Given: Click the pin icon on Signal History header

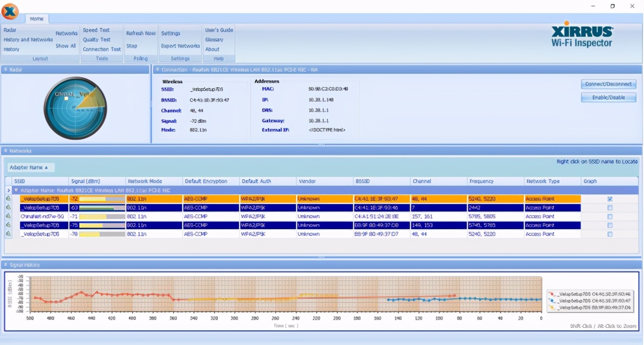Looking at the screenshot, I should coord(5,265).
